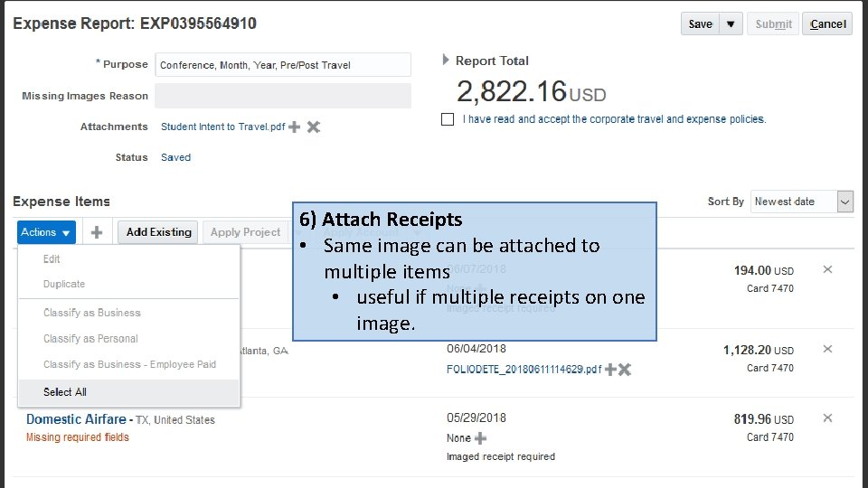Add receipt to Domestic Airfare item
868x488 pixels.
[x=480, y=438]
